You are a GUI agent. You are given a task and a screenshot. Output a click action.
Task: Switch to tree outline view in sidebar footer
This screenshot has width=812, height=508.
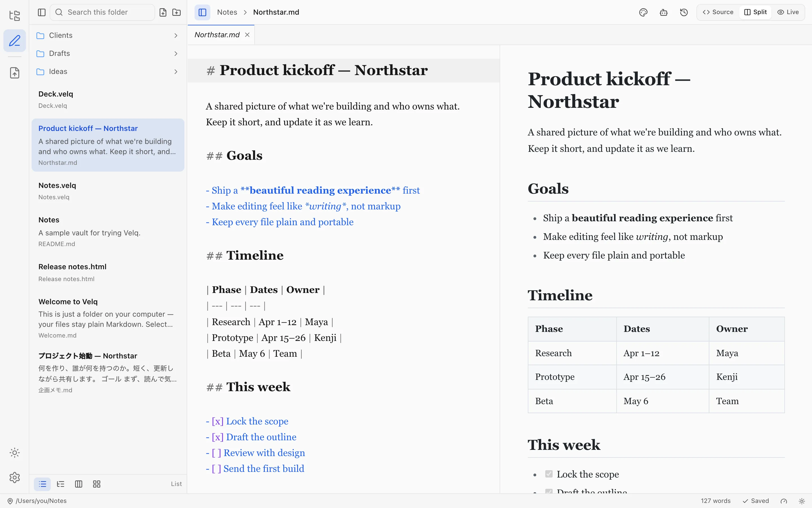(x=60, y=484)
